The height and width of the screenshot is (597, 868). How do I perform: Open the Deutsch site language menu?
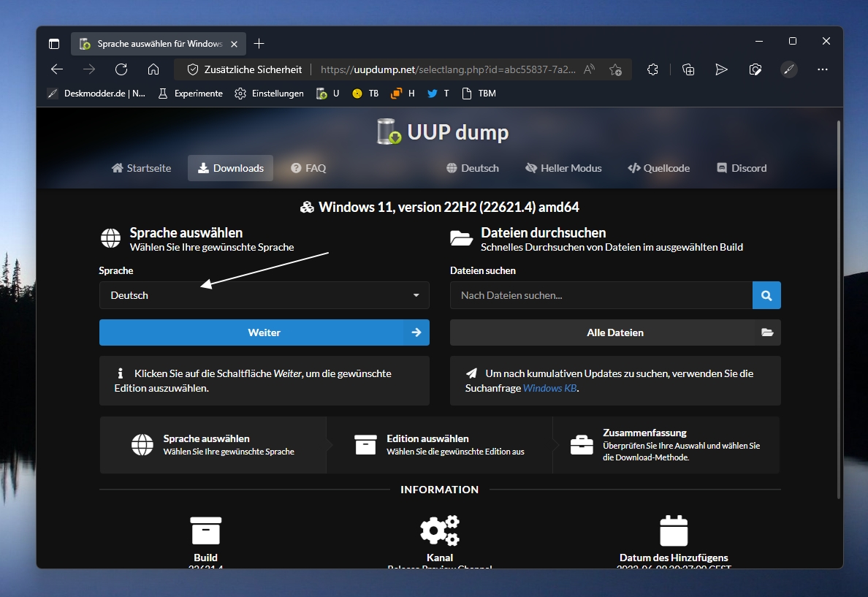473,168
